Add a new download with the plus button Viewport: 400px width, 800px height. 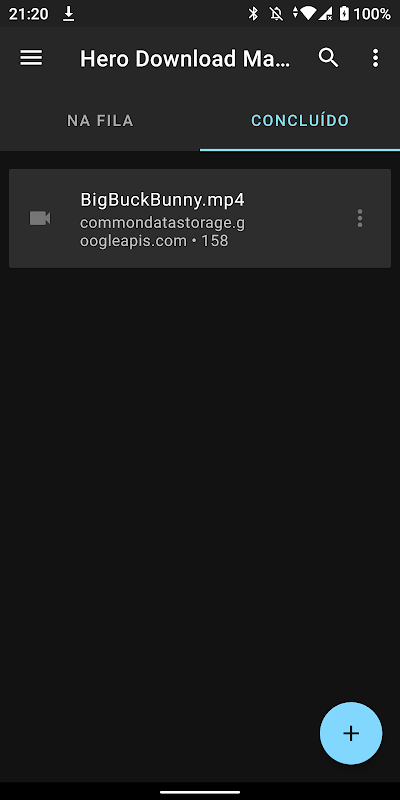(x=351, y=733)
